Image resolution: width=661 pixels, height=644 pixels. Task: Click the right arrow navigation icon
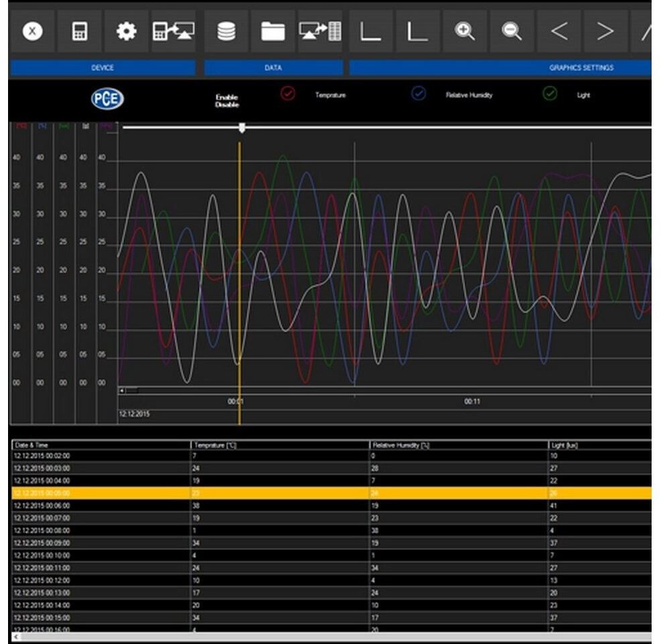[x=605, y=32]
